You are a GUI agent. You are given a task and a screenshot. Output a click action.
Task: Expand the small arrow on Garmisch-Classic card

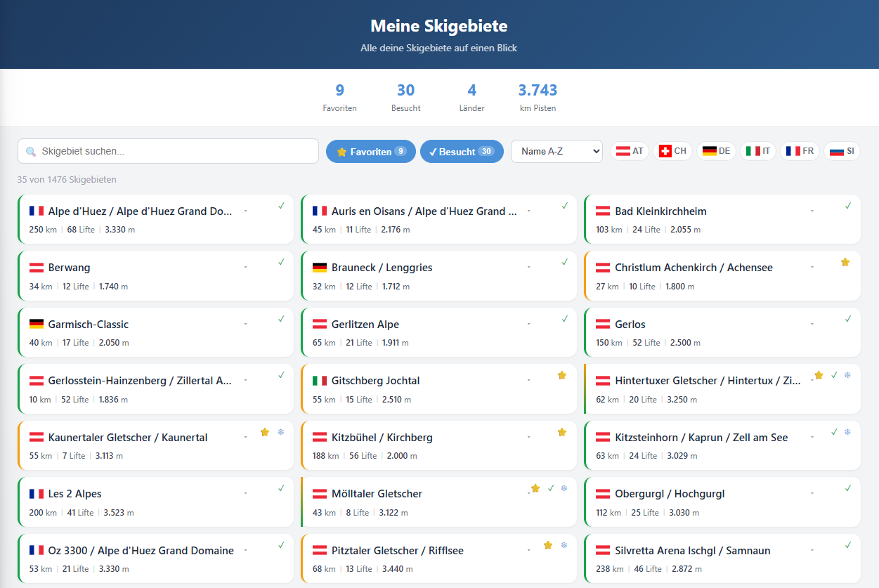[245, 324]
